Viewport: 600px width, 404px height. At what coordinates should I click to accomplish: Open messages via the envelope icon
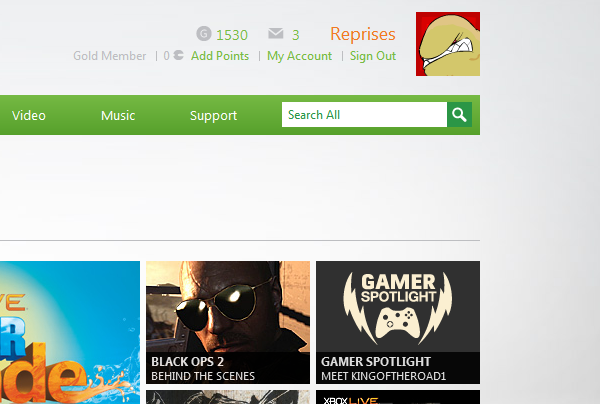[276, 33]
